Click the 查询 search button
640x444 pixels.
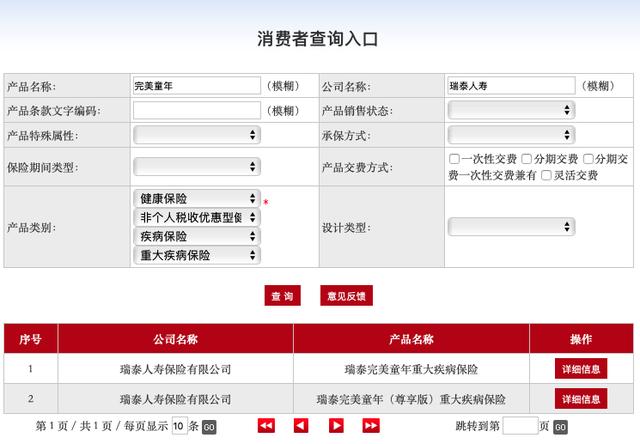point(282,295)
